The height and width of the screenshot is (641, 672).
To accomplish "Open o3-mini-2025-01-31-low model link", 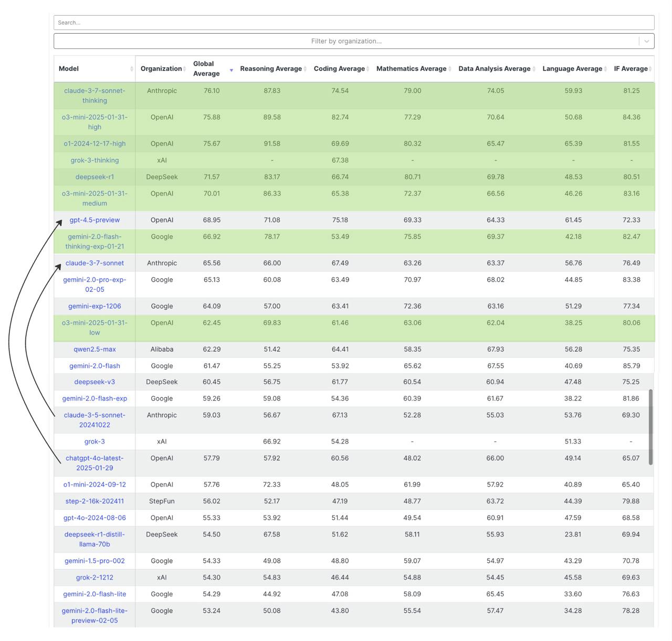I will [94, 328].
